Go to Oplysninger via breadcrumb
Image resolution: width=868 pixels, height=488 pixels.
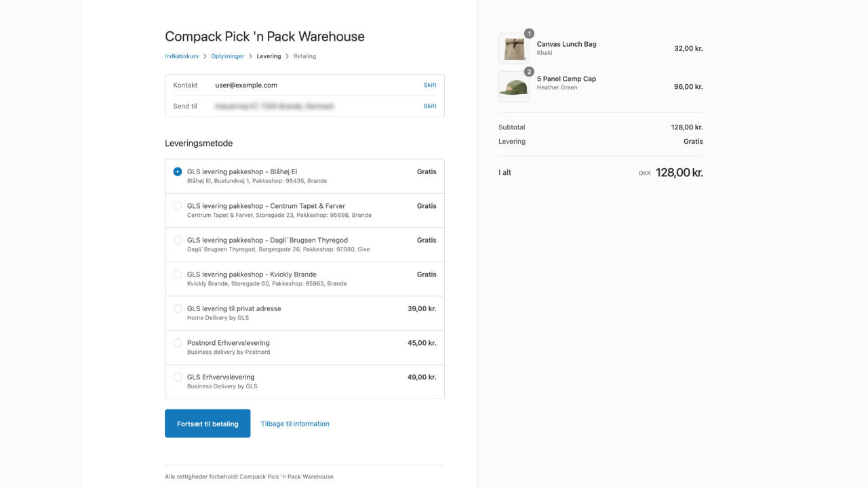(x=226, y=56)
